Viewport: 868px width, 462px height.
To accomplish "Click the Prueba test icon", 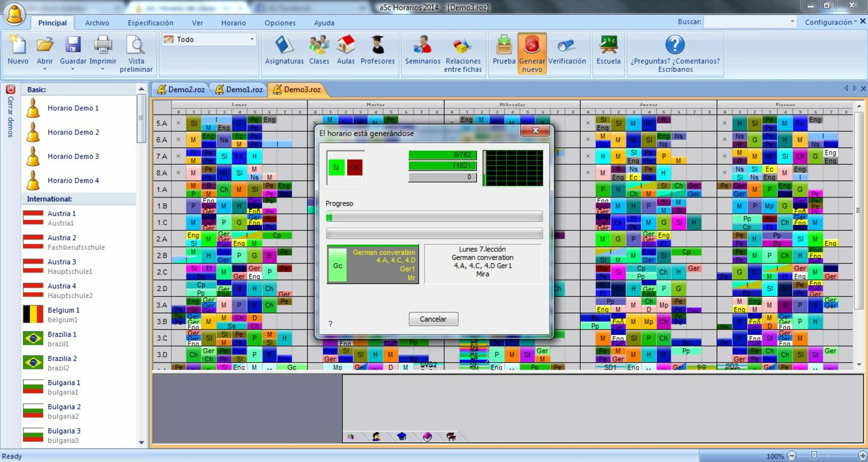I will click(504, 45).
